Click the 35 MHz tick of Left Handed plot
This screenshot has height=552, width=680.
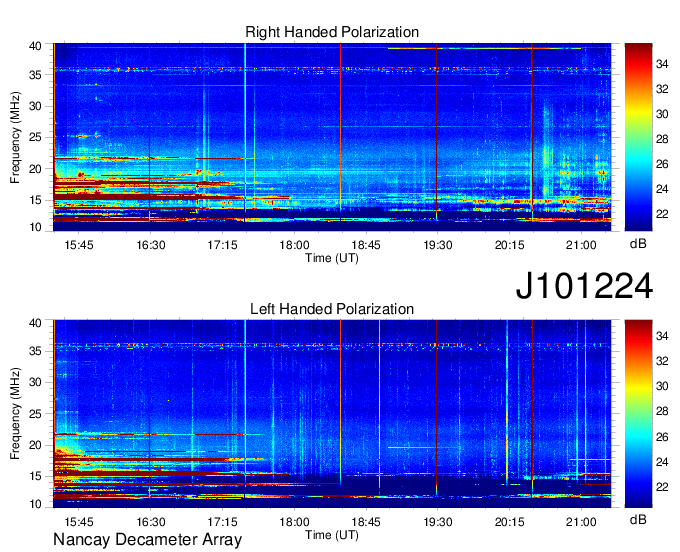36,351
